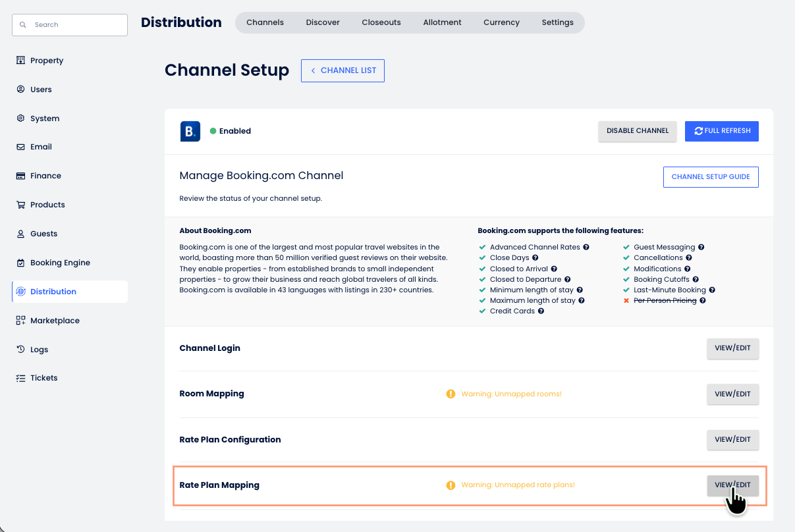Click help icon beside Advanced Channel Rates
This screenshot has height=532, width=795.
586,247
